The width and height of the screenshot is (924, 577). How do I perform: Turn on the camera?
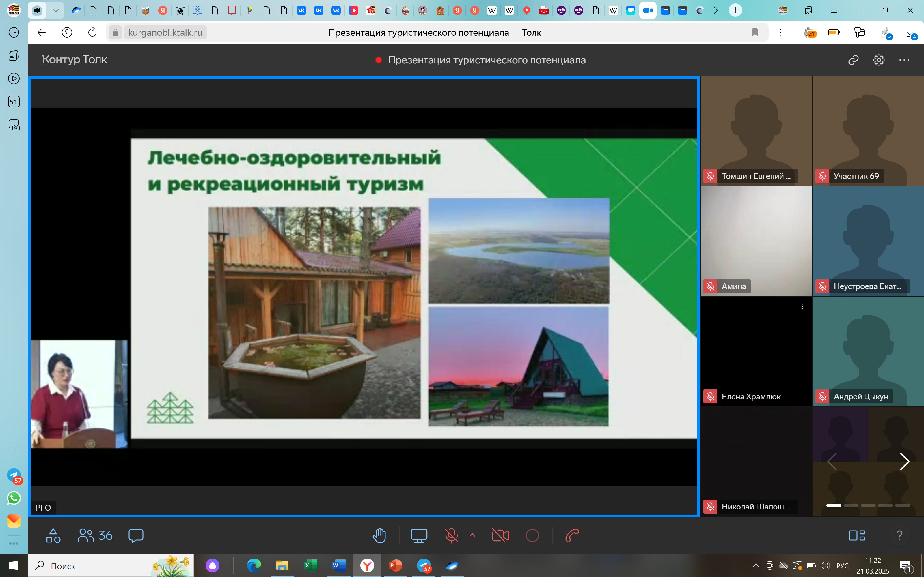(x=500, y=535)
